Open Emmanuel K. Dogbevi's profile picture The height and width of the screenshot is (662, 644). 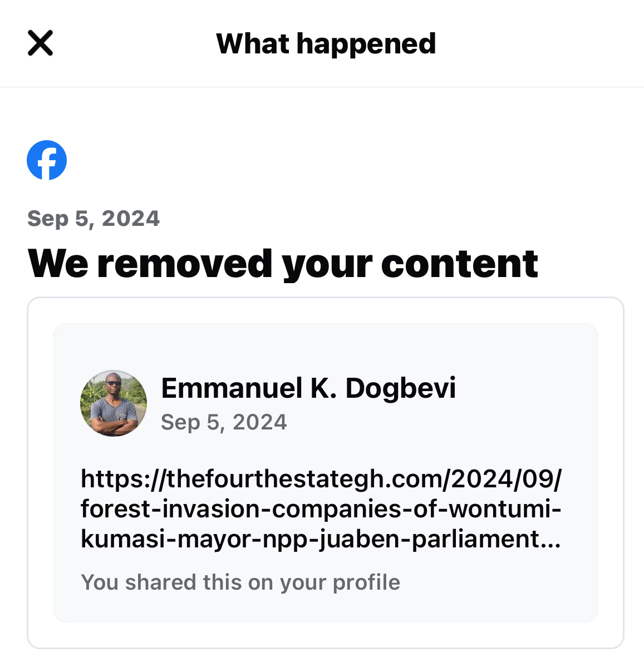point(114,403)
